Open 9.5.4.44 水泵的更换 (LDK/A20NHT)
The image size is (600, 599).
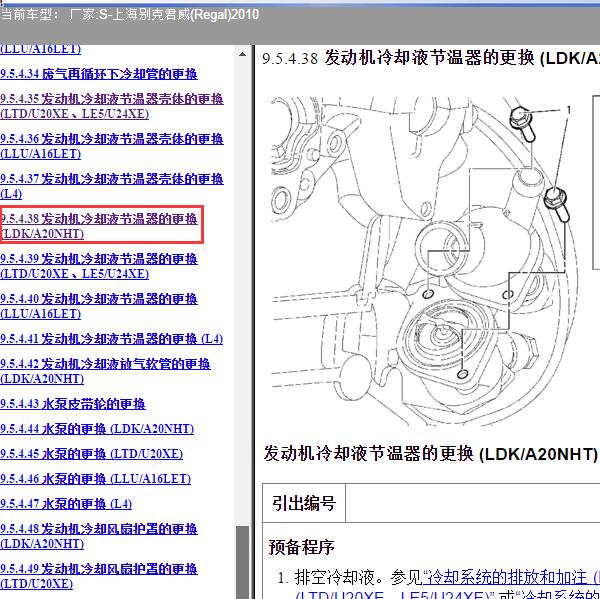97,429
